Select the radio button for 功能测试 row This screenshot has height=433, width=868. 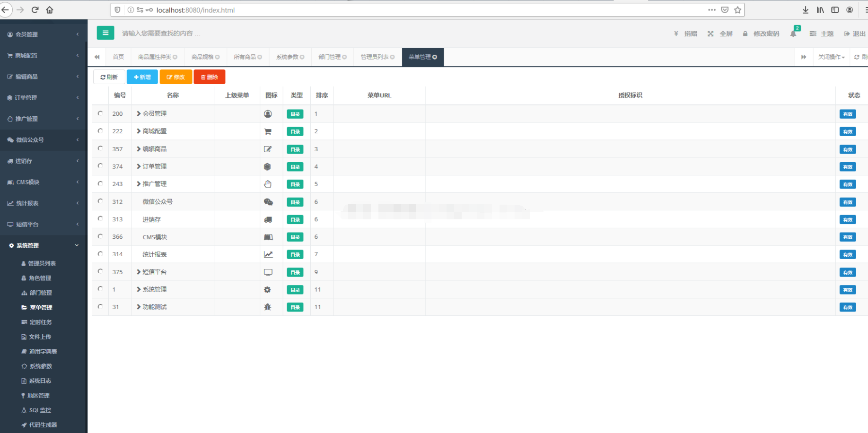pos(100,307)
